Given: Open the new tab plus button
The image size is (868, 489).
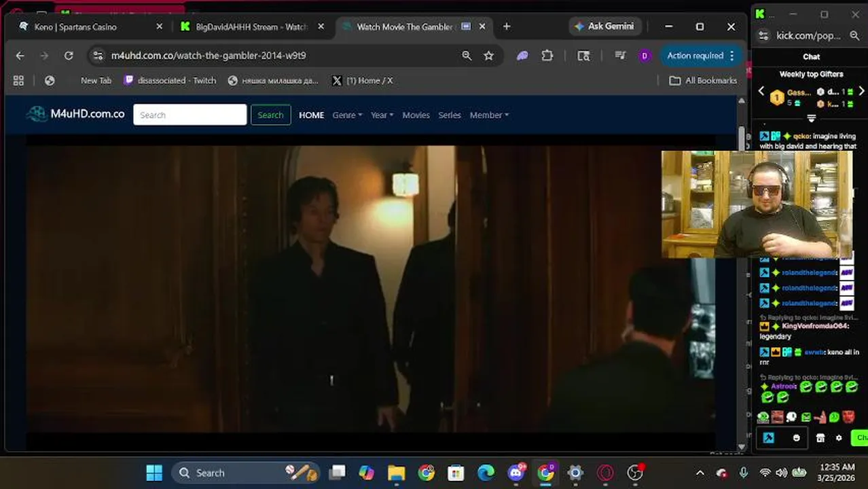Looking at the screenshot, I should pyautogui.click(x=507, y=26).
